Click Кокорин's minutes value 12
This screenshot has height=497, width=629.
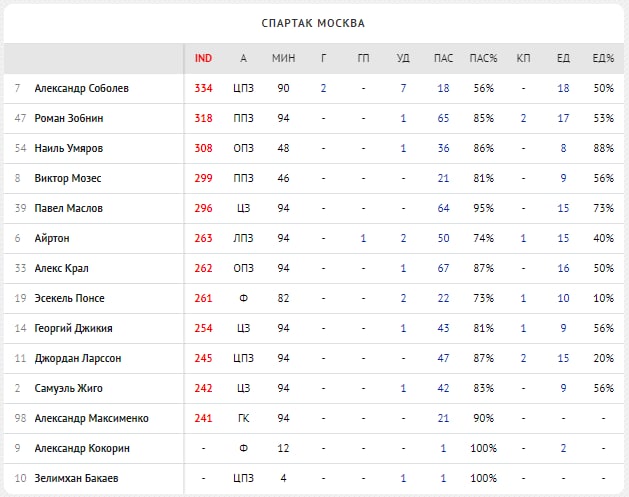(283, 448)
